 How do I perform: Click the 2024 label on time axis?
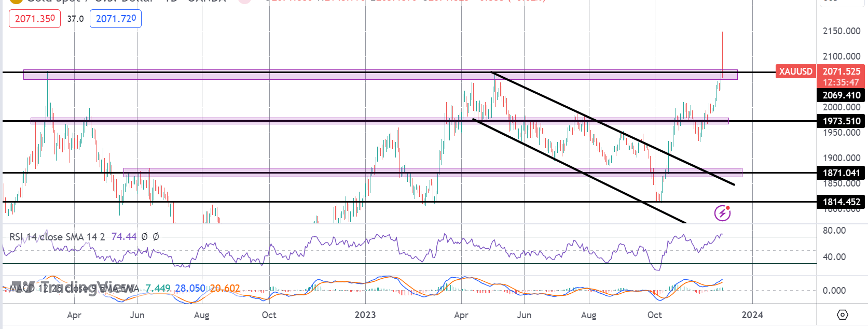[752, 315]
